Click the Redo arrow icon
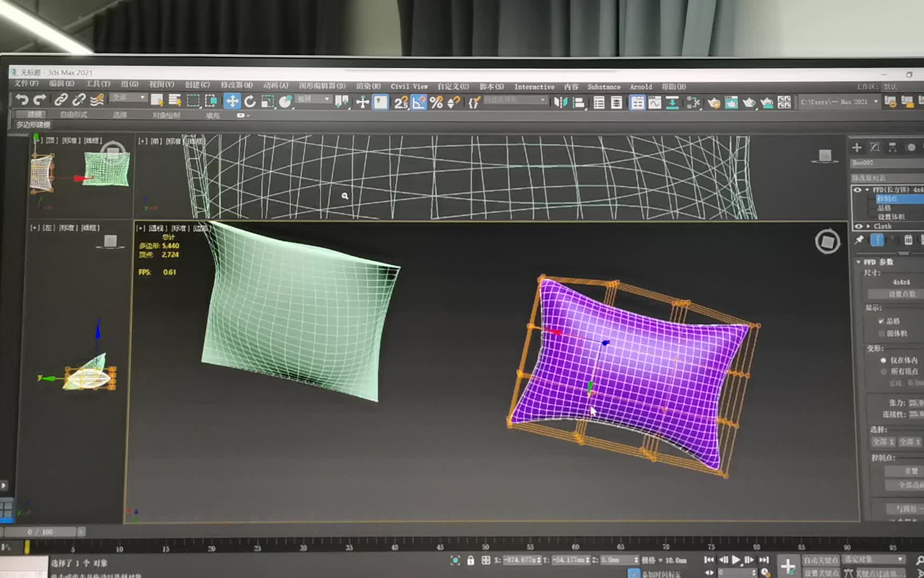The width and height of the screenshot is (924, 578). tap(40, 100)
